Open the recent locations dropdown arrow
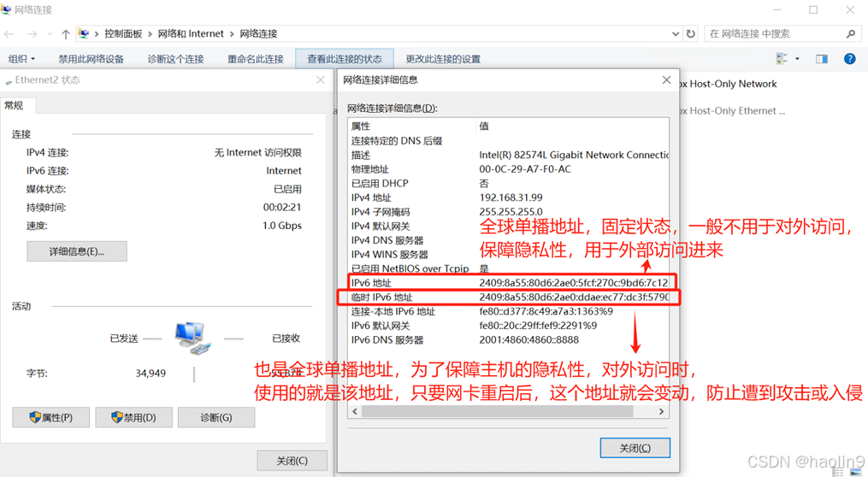This screenshot has height=477, width=868. [x=50, y=34]
